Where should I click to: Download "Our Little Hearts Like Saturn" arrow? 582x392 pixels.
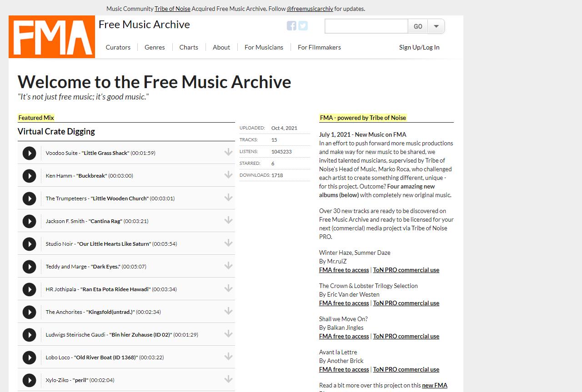[x=228, y=243]
